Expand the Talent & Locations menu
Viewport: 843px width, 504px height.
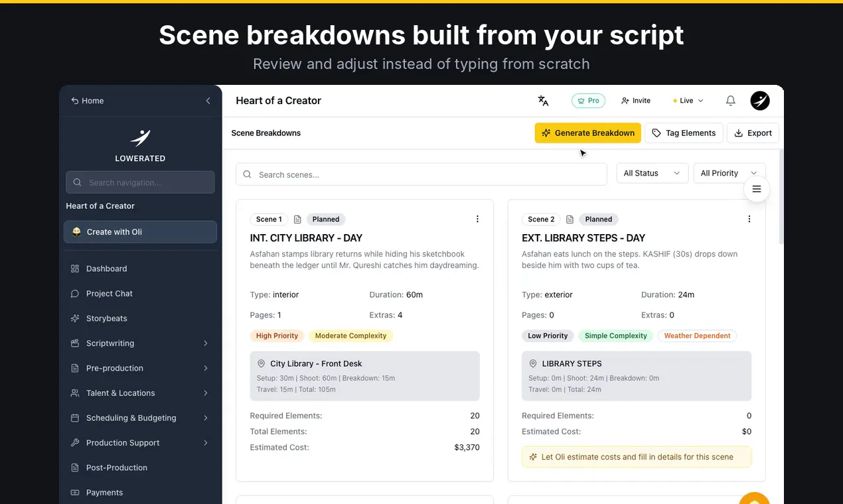point(140,393)
